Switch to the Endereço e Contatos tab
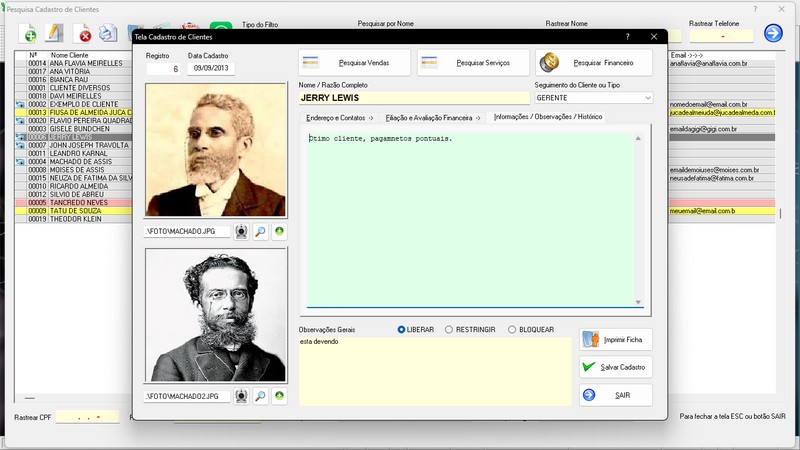This screenshot has width=800, height=450. 339,118
